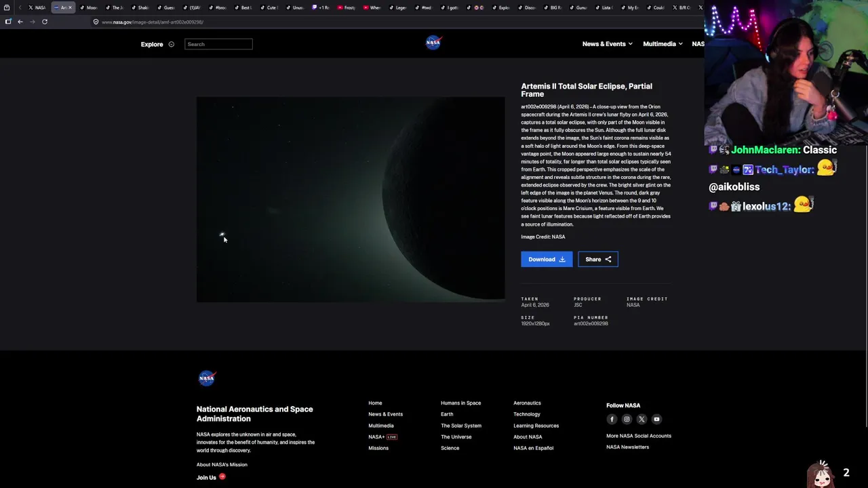The width and height of the screenshot is (868, 488).
Task: Open More NASA Social Accounts link
Action: pyautogui.click(x=639, y=436)
